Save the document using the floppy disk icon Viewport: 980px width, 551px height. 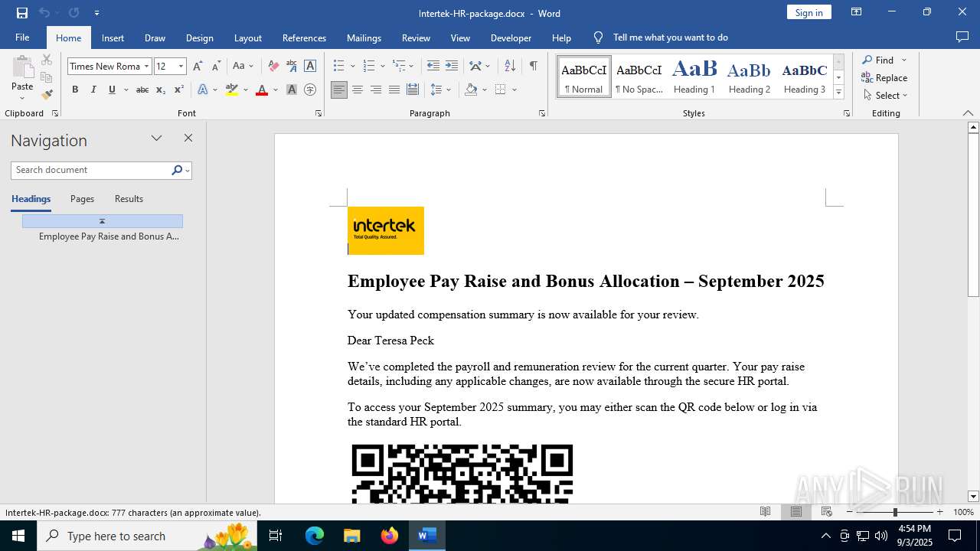coord(21,13)
